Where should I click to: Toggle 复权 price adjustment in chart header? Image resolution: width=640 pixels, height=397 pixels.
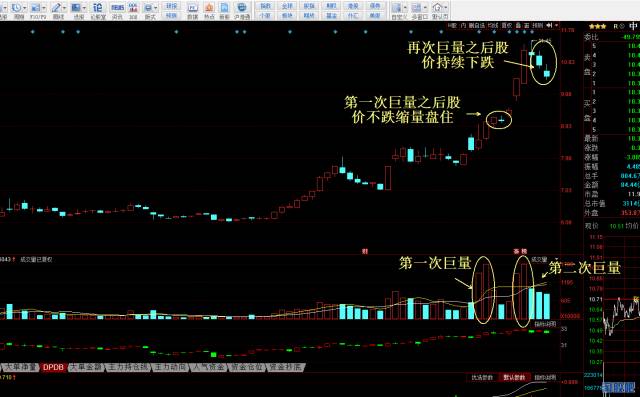pyautogui.click(x=507, y=25)
